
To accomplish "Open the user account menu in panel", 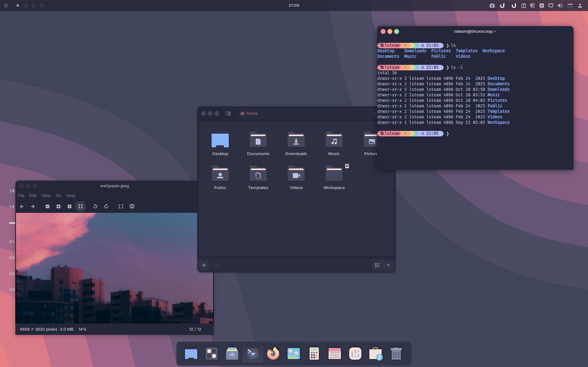I will point(580,5).
